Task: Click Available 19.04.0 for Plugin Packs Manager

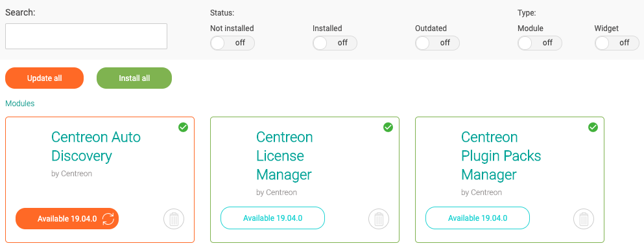Action: [x=478, y=218]
